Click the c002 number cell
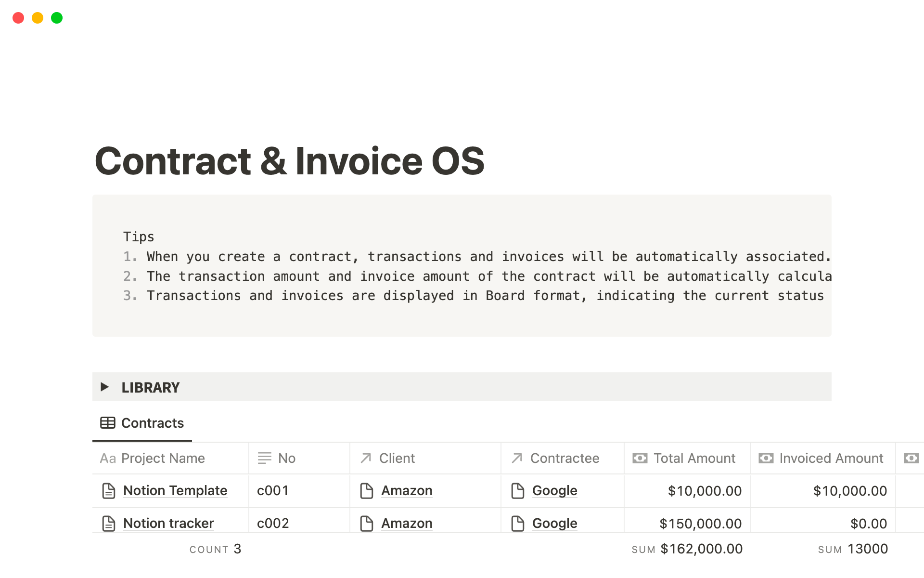Image resolution: width=924 pixels, height=578 pixels. pos(273,523)
